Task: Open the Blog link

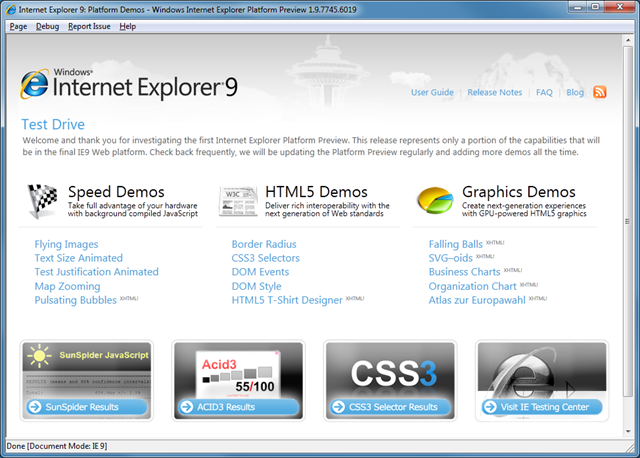Action: point(575,92)
